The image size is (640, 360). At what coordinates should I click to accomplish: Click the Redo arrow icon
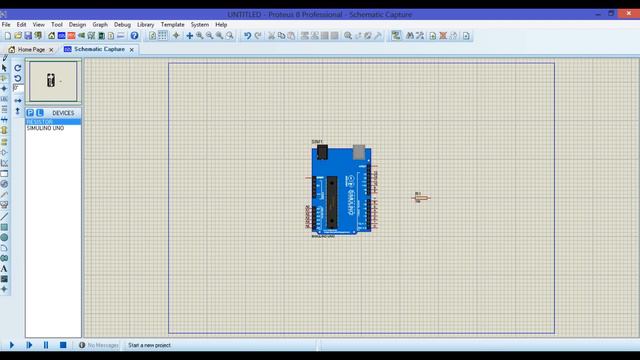[258, 36]
